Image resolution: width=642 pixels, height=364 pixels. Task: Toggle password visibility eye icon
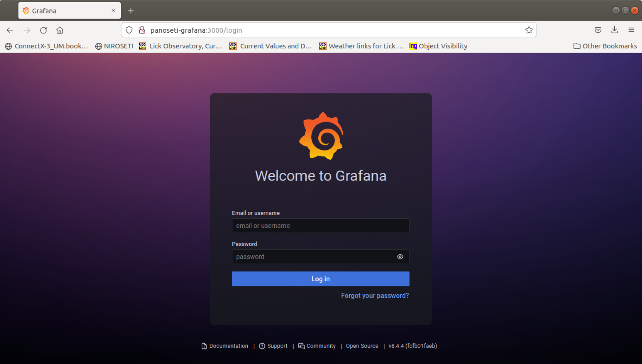(x=400, y=257)
